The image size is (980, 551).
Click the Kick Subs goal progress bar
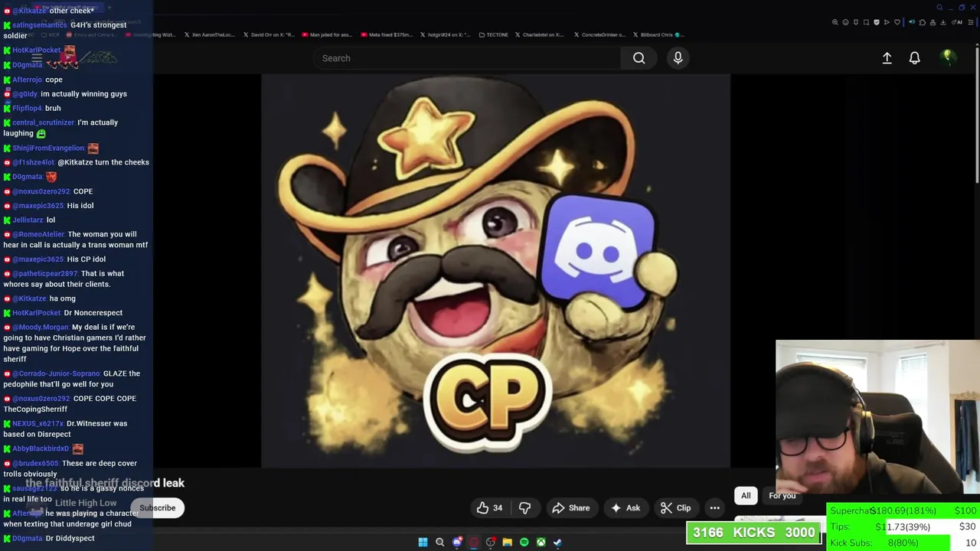point(903,543)
